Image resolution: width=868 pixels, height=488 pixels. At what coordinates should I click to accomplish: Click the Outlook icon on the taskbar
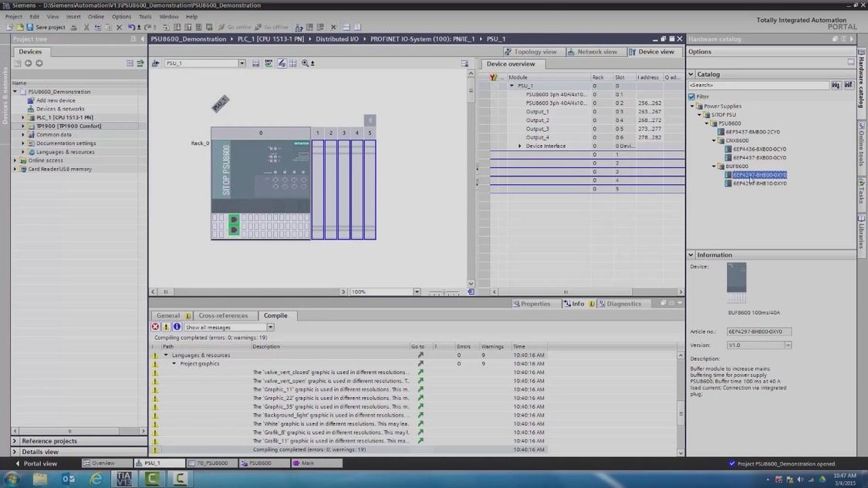(x=68, y=479)
